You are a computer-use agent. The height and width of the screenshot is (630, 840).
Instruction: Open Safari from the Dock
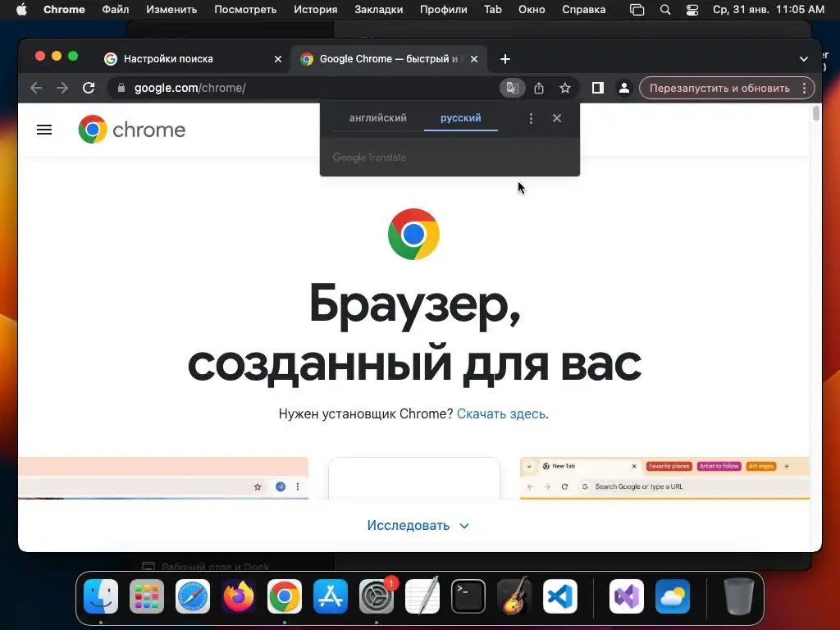click(193, 596)
